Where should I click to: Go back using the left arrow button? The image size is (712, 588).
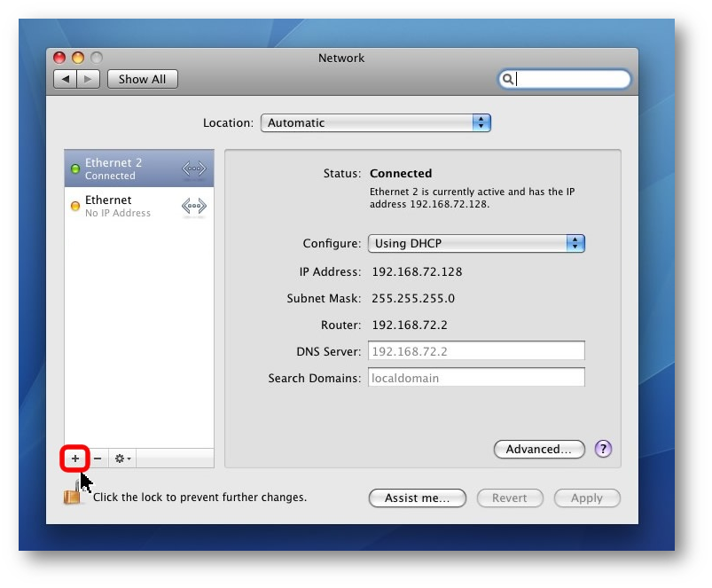click(65, 79)
